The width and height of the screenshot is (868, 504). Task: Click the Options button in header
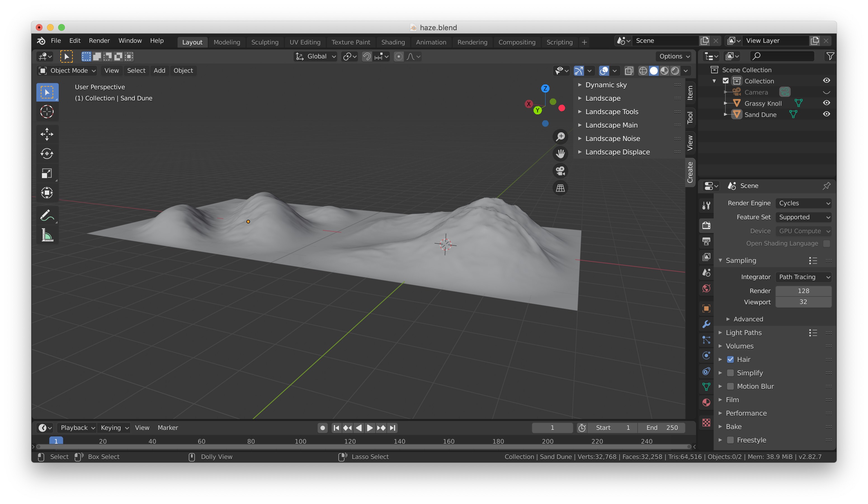674,56
